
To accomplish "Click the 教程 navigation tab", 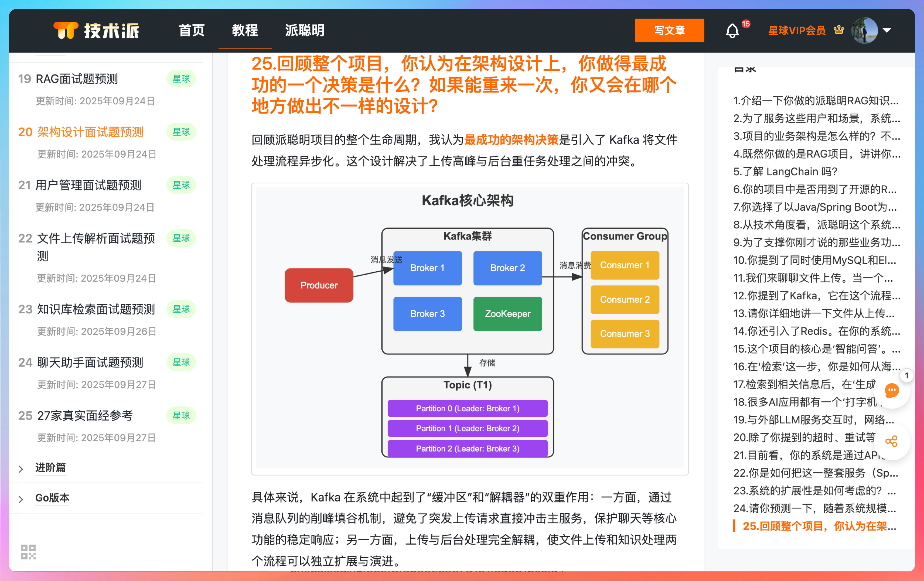I will (x=245, y=30).
